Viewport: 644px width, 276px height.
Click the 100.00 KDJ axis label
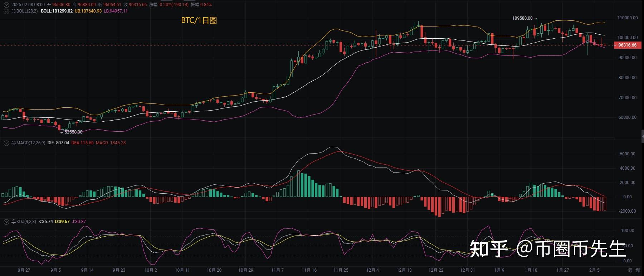click(x=628, y=231)
